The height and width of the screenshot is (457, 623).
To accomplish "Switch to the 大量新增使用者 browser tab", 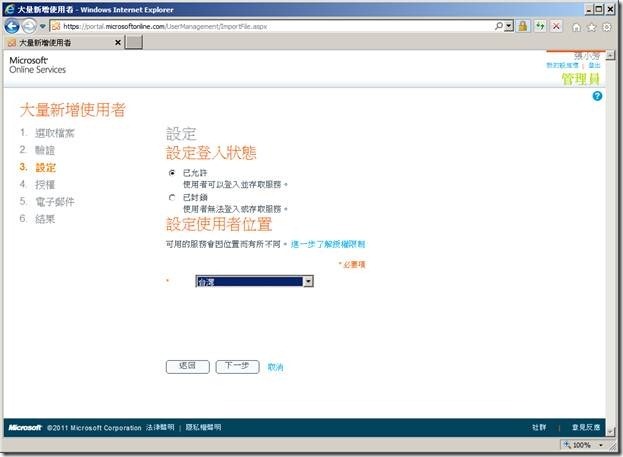I will [x=60, y=43].
